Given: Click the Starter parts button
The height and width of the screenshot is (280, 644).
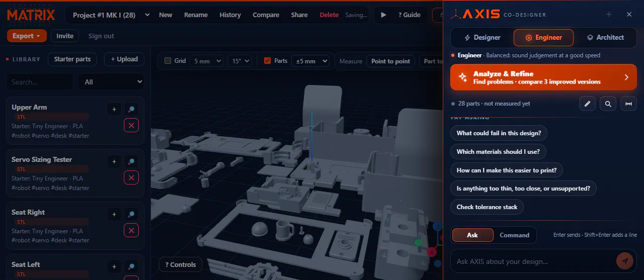Looking at the screenshot, I should pos(72,59).
